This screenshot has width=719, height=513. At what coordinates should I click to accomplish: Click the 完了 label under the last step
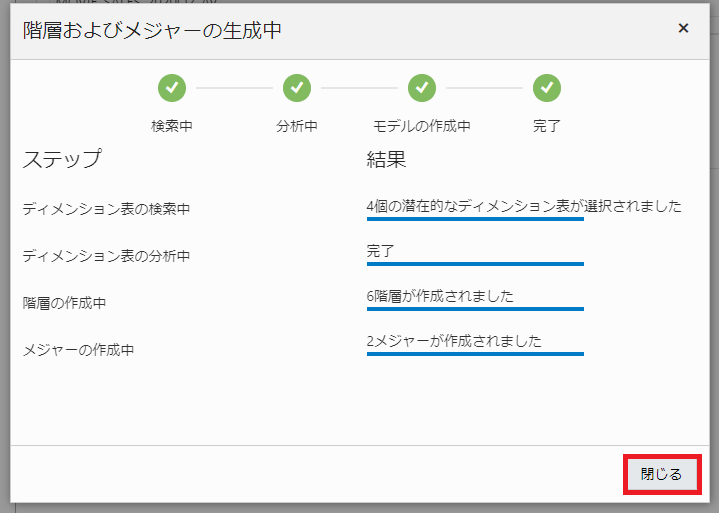tap(547, 126)
